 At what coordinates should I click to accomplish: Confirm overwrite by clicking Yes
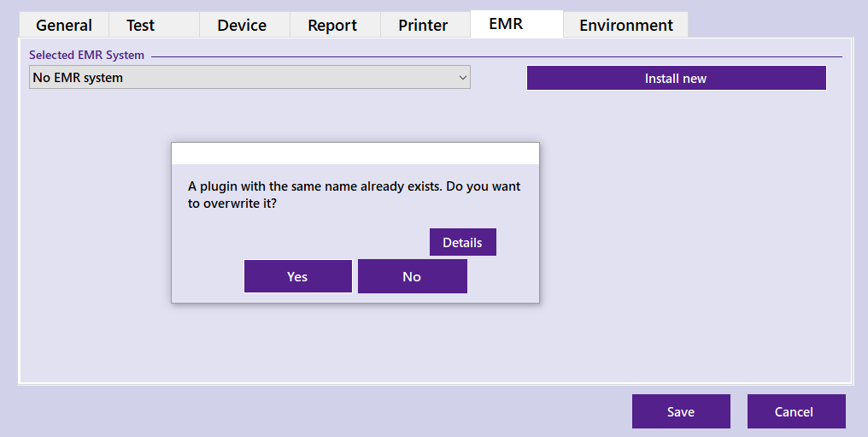click(297, 276)
